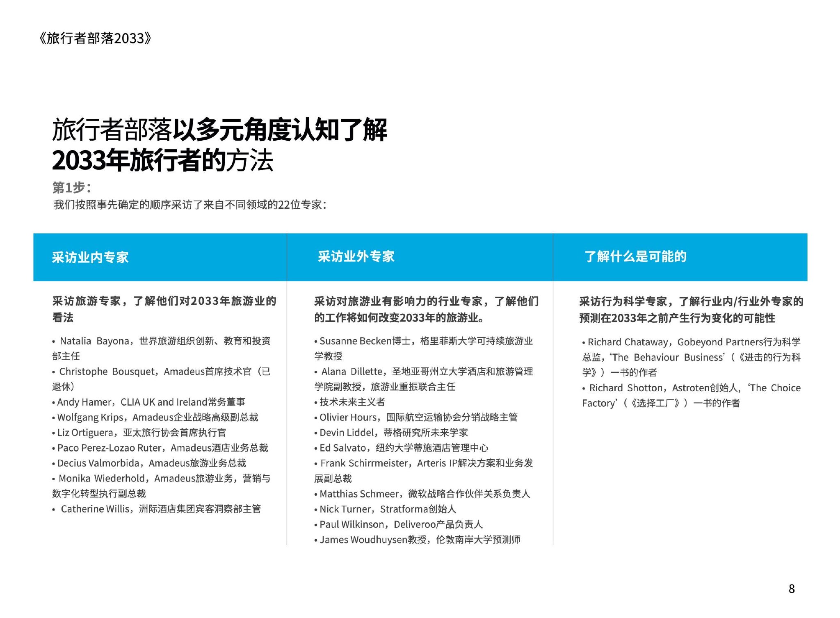840x618 pixels.
Task: Select the Paul Wilkinson, Deliveroo line
Action: click(x=398, y=524)
